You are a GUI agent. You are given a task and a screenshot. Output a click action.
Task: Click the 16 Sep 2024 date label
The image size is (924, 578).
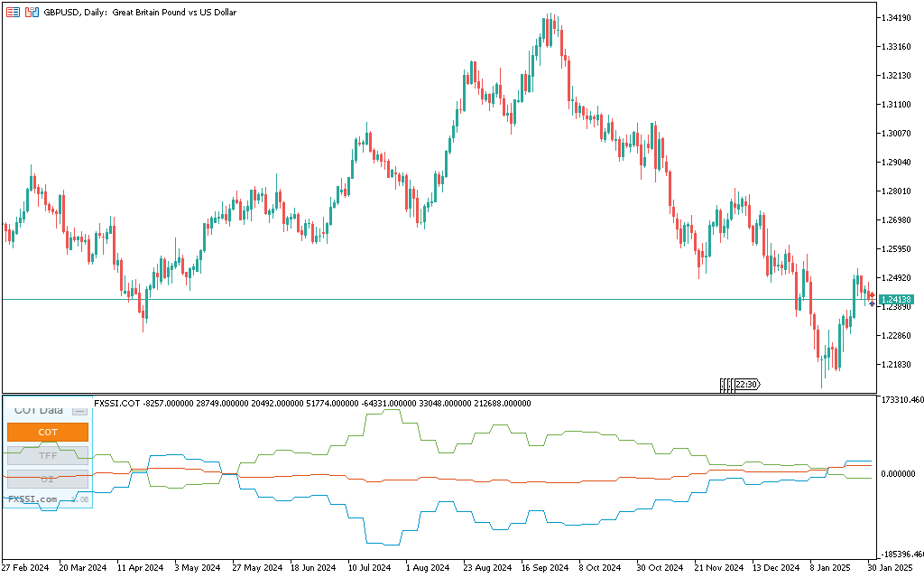pos(545,568)
